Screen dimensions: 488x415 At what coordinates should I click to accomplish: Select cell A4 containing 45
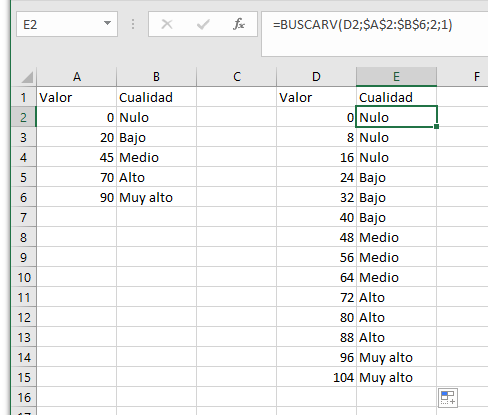(77, 157)
